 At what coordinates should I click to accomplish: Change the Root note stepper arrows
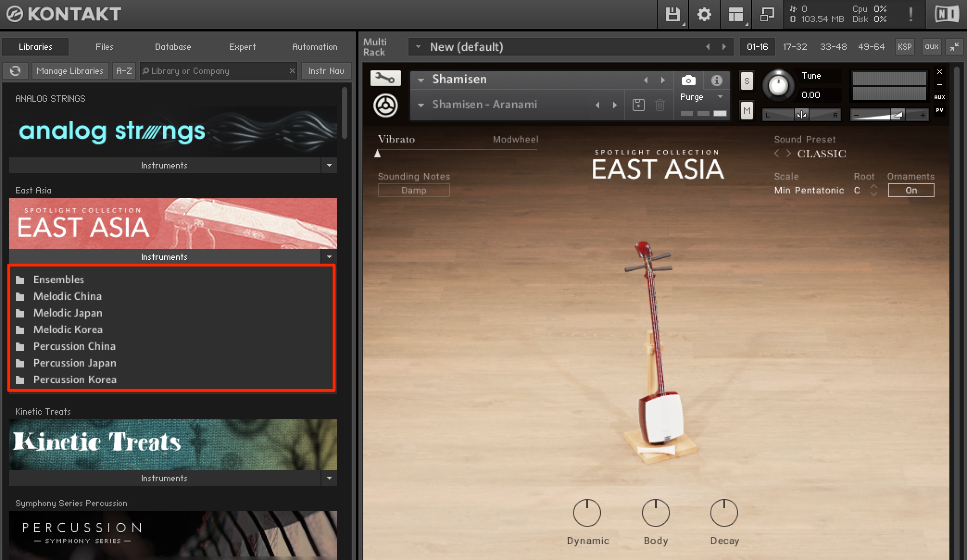tap(874, 190)
